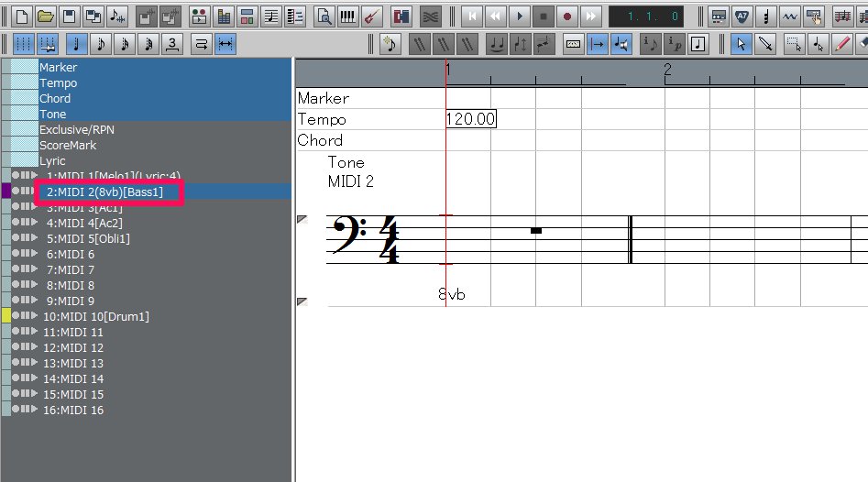
Task: Click the sparkle note icon
Action: tap(390, 44)
